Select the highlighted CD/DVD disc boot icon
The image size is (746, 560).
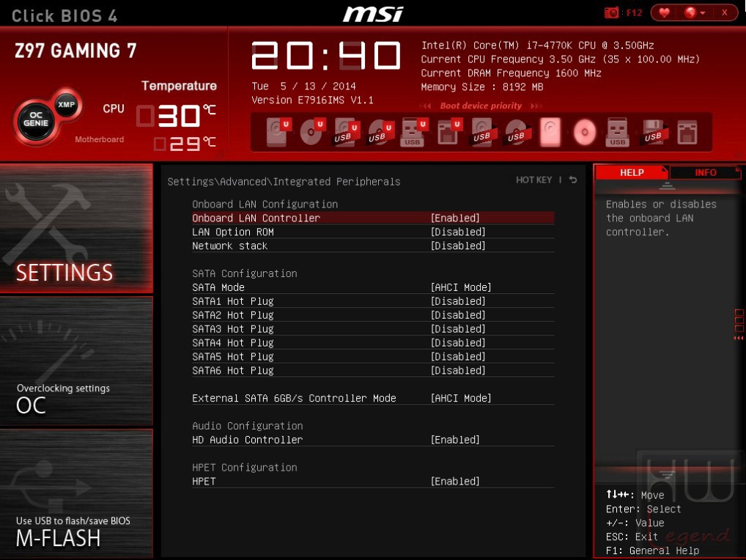click(585, 132)
